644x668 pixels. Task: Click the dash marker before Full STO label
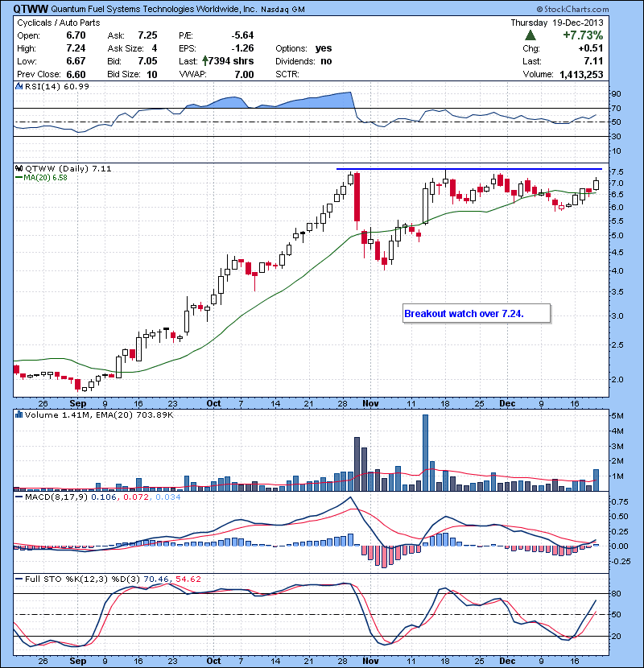click(19, 579)
